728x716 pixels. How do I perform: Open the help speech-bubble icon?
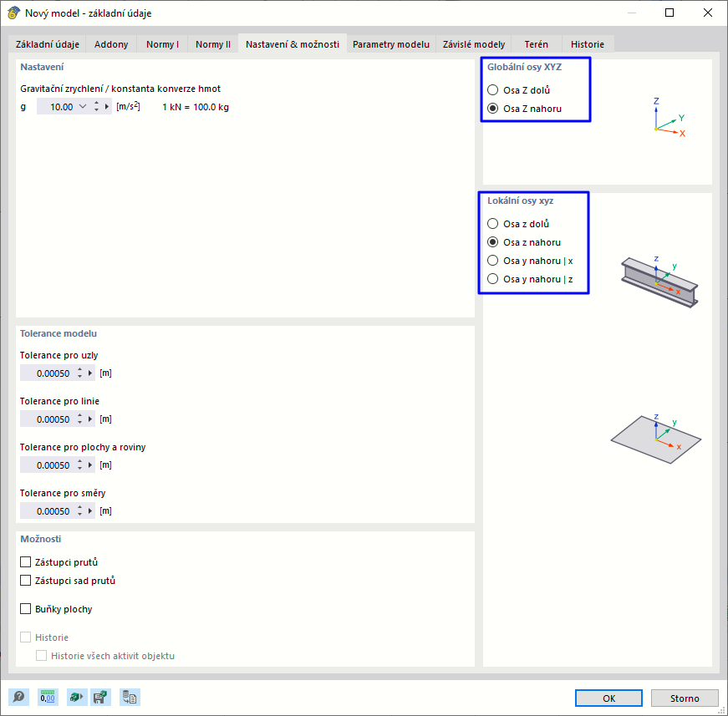[18, 697]
